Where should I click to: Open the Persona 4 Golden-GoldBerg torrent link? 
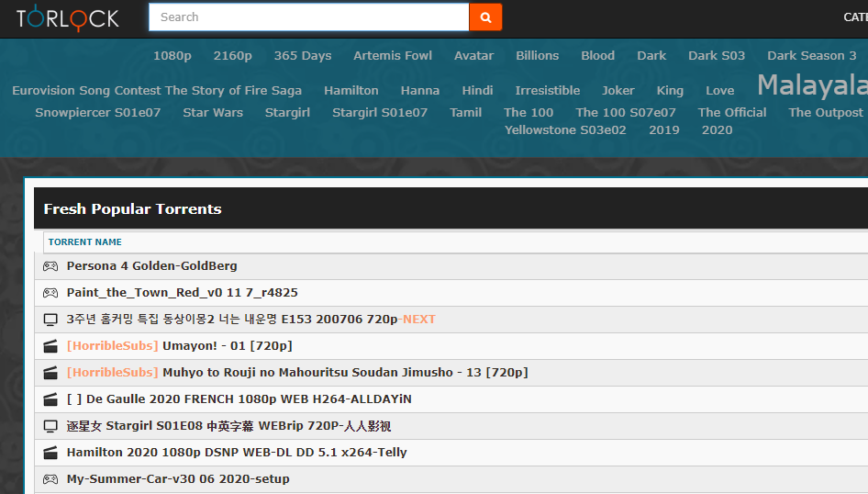click(151, 266)
